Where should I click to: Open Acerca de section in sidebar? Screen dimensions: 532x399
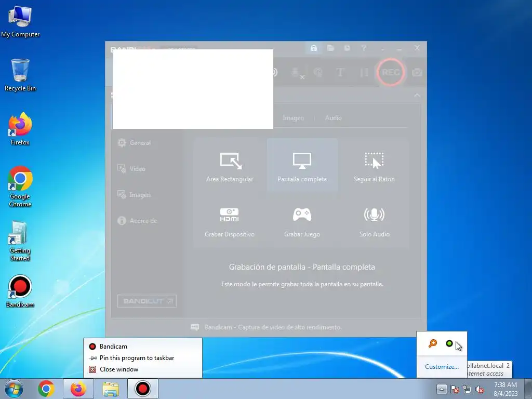coord(137,220)
